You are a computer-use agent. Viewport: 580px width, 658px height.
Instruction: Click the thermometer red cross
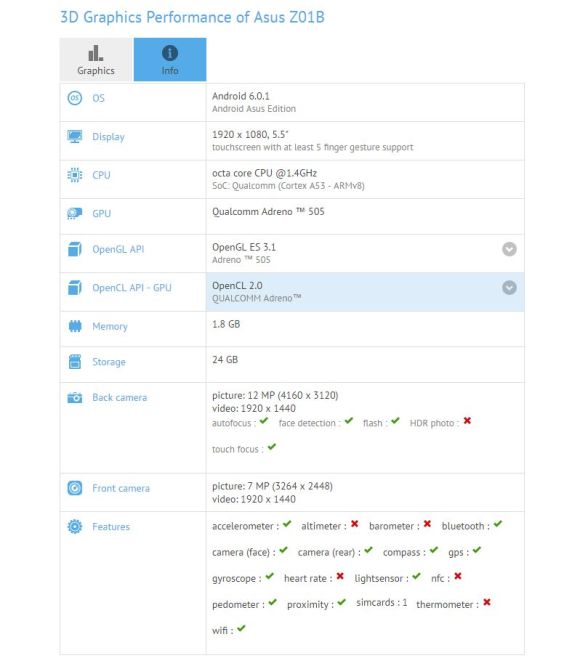coord(487,602)
